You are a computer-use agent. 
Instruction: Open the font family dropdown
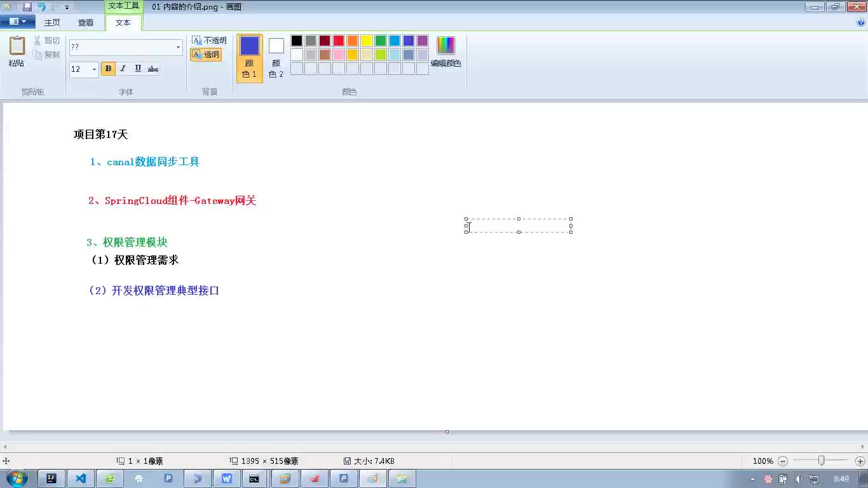[x=178, y=47]
